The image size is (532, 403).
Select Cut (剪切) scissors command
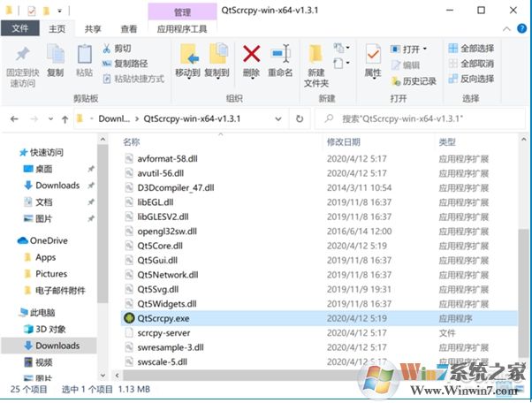pos(117,49)
